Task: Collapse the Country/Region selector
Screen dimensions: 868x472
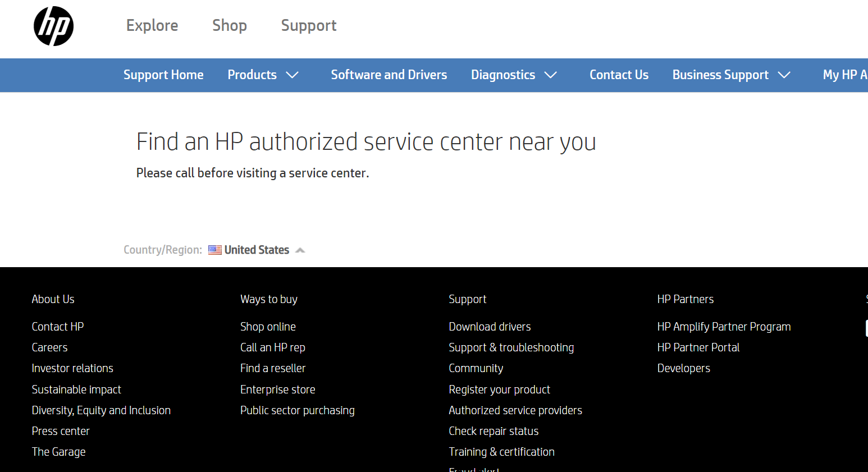Action: tap(300, 249)
